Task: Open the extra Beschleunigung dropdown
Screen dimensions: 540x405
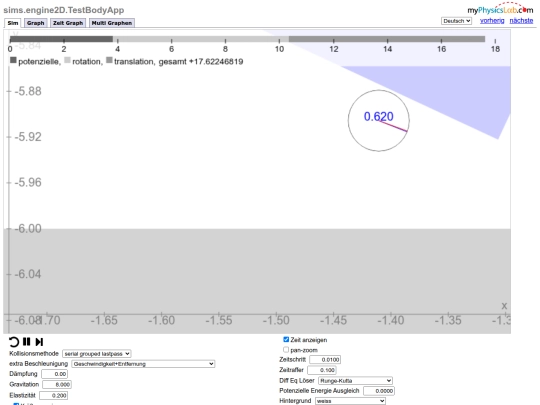Action: [x=143, y=364]
